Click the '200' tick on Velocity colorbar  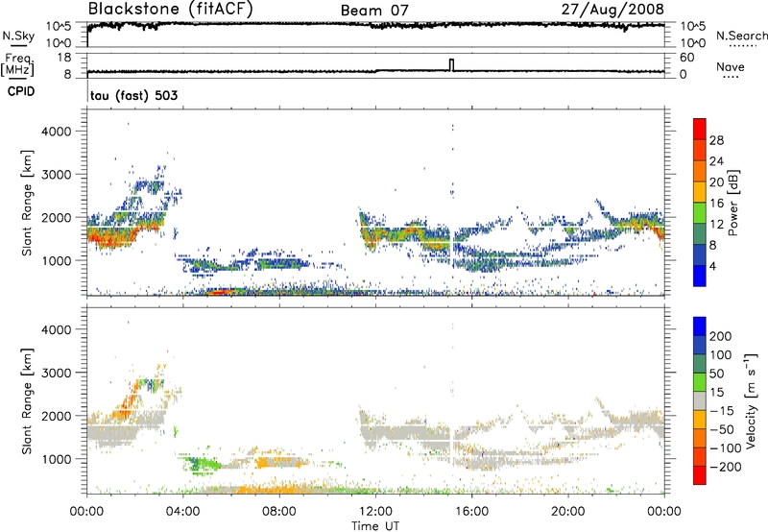721,336
